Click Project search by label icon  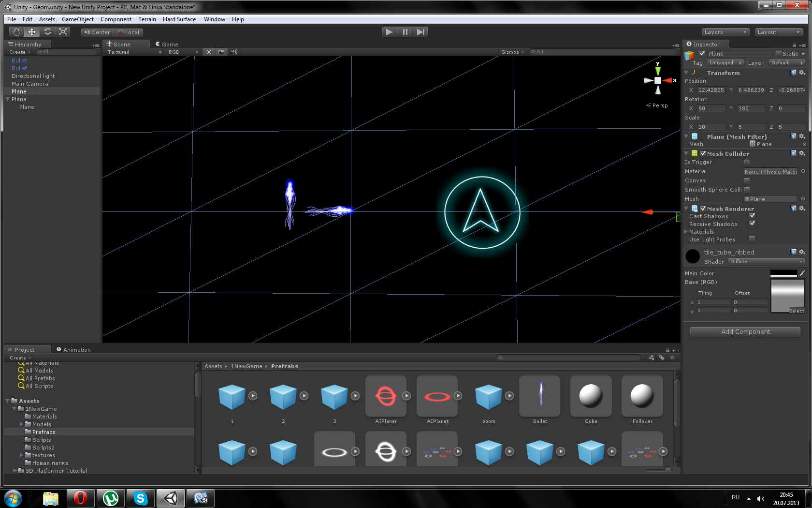click(x=662, y=358)
